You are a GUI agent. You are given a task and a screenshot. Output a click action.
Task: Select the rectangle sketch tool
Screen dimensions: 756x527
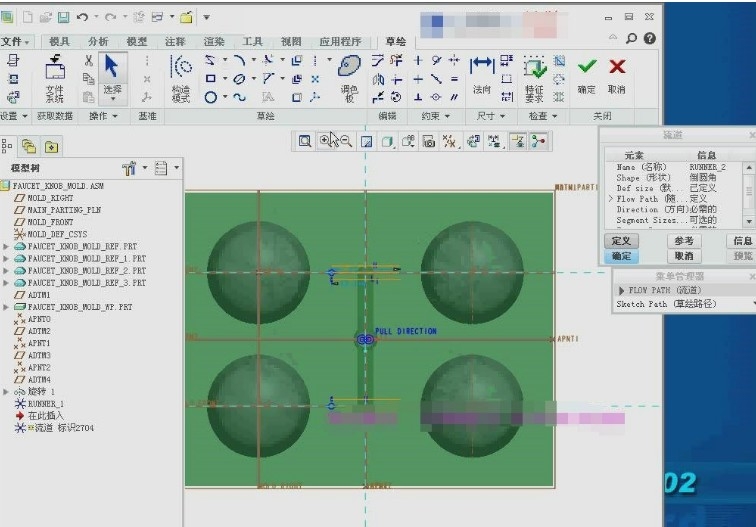[x=210, y=79]
